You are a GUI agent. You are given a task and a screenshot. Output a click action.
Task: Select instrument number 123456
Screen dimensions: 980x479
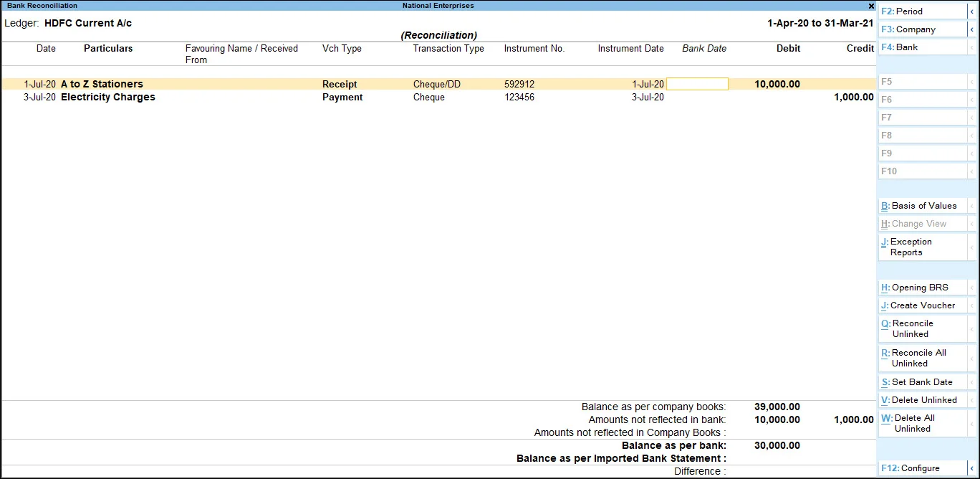[519, 97]
